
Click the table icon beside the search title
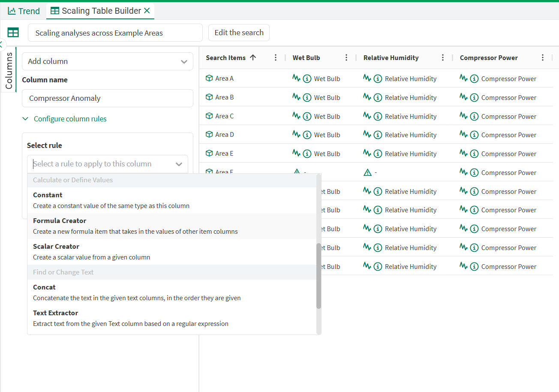click(13, 33)
